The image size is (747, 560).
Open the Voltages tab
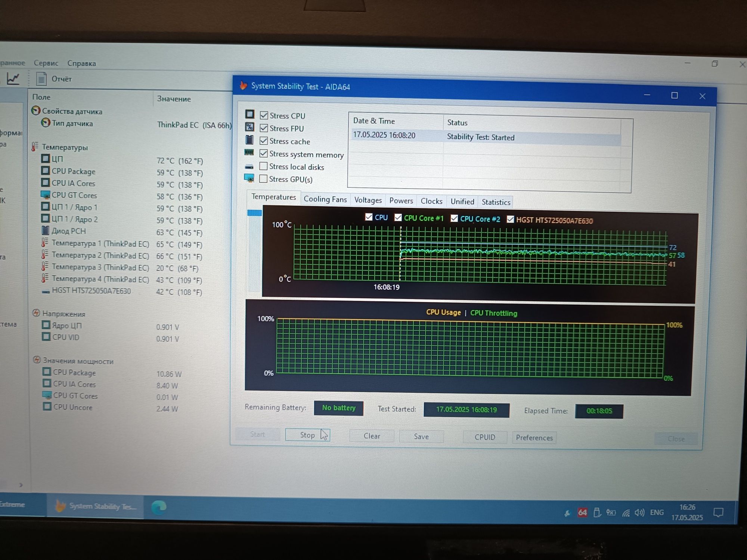(x=368, y=200)
